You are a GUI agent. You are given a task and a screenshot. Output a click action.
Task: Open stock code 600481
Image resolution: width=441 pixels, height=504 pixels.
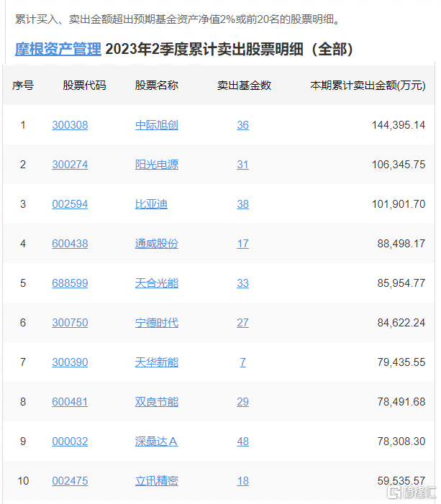[70, 402]
